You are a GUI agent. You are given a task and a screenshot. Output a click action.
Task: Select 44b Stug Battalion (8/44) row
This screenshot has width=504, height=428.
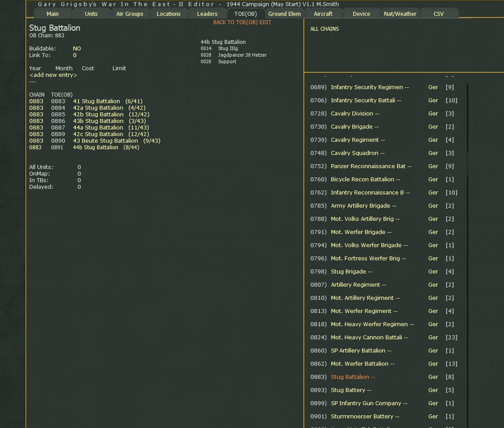tap(84, 147)
